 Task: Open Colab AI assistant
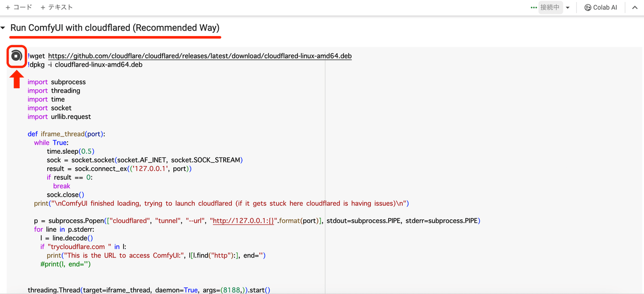tap(601, 8)
